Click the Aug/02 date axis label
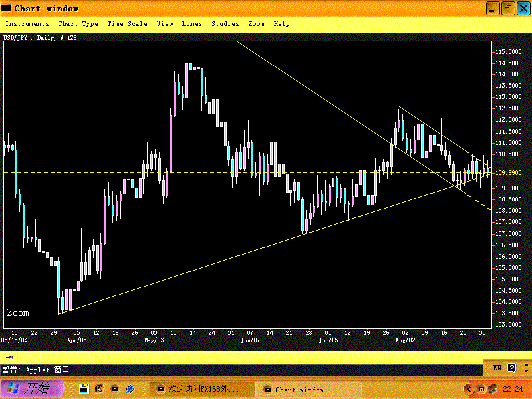The height and width of the screenshot is (399, 532). coord(406,340)
